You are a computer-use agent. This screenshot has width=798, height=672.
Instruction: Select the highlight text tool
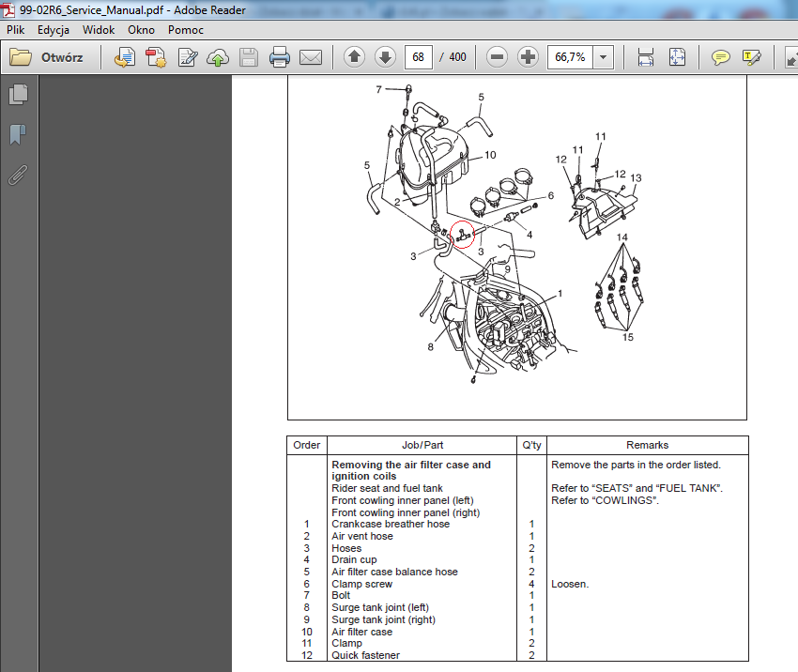(x=751, y=57)
